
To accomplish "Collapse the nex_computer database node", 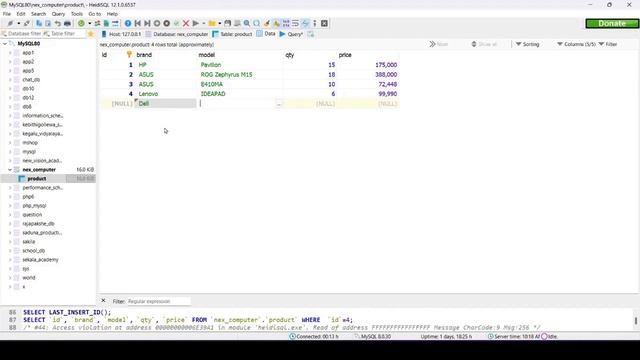I will coord(10,169).
